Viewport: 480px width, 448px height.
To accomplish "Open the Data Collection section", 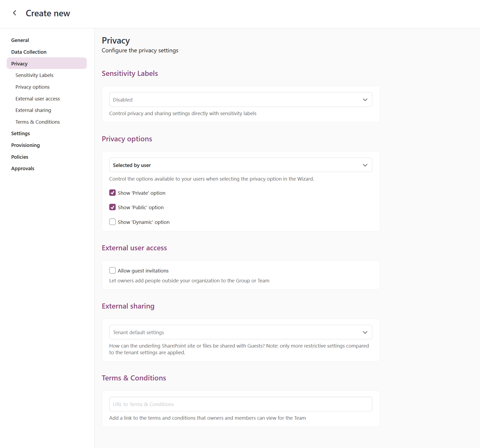I will (29, 52).
